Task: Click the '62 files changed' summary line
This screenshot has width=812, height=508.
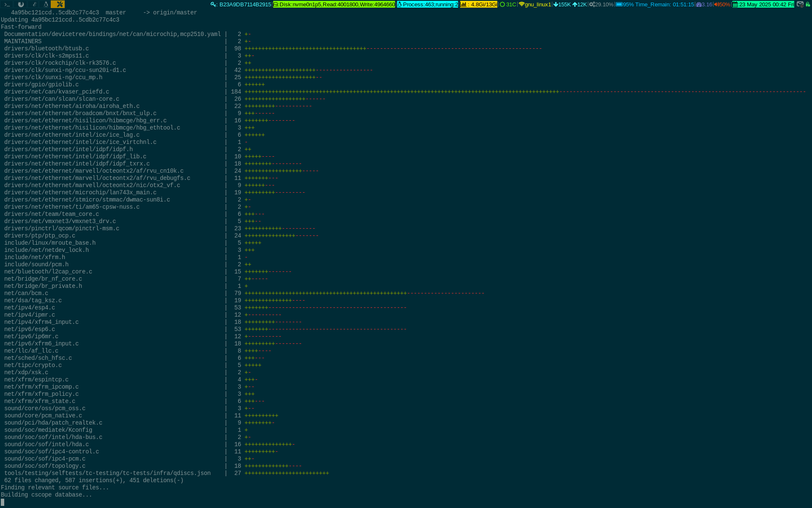Action: point(94,480)
